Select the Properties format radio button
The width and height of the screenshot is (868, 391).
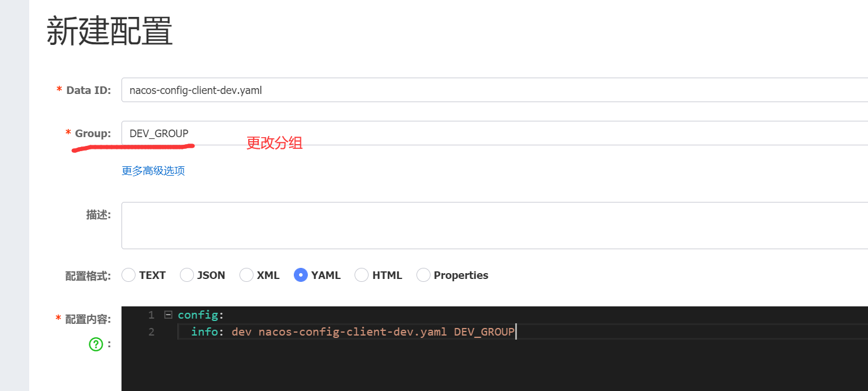click(x=423, y=275)
